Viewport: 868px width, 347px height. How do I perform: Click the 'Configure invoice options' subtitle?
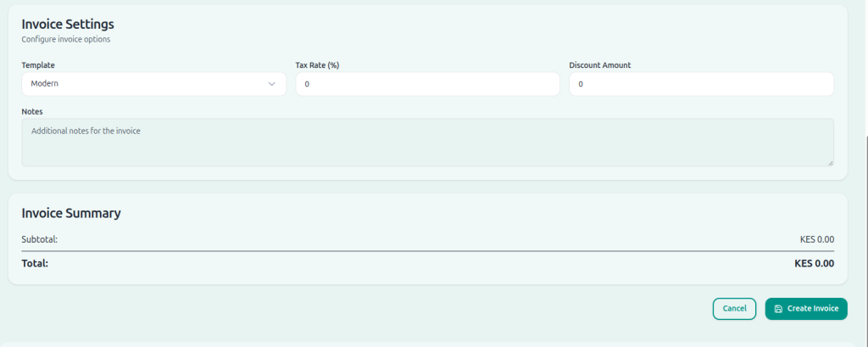tap(66, 39)
